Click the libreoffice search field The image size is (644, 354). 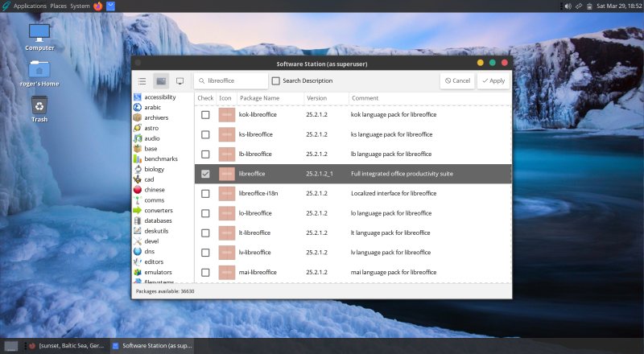[235, 81]
